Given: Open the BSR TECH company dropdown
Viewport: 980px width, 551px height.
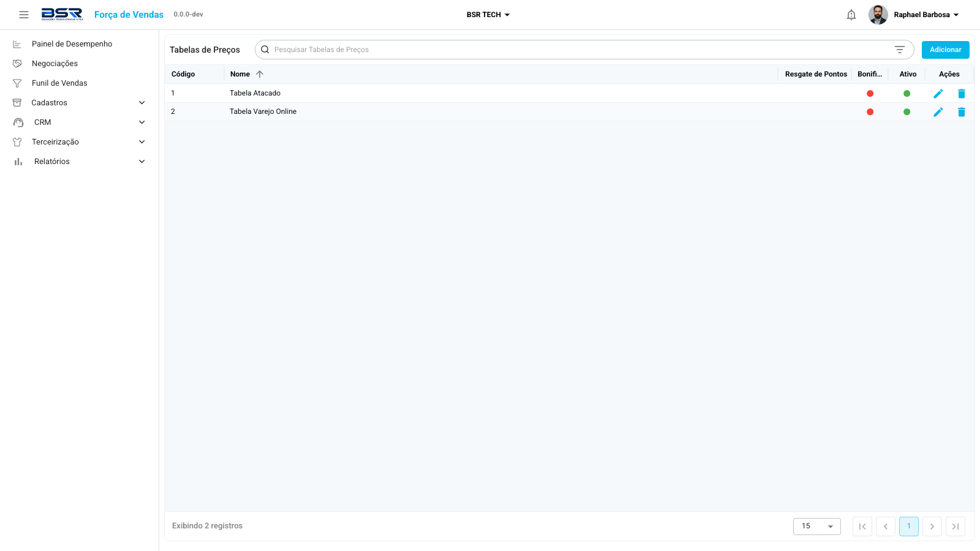Looking at the screenshot, I should tap(488, 15).
